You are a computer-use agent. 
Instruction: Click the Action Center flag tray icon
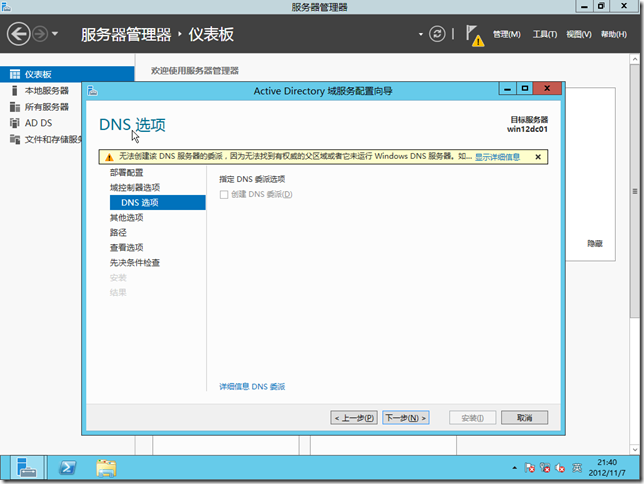tap(529, 468)
